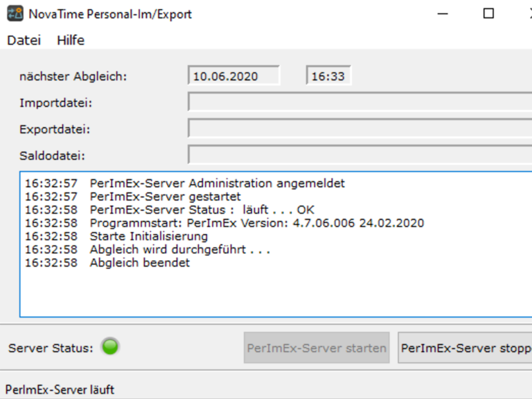Select the 'Programmstart: PerImEx Version' log line
Image resolution: width=532 pixels, height=399 pixels.
pyautogui.click(x=256, y=223)
